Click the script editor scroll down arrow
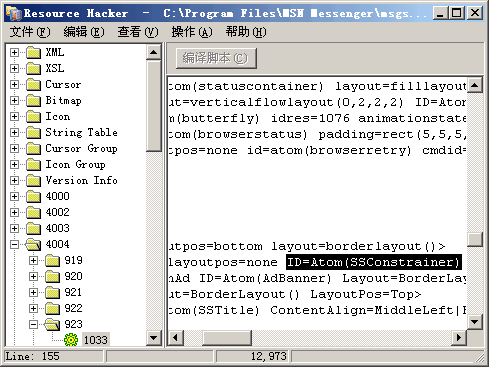This screenshot has height=367, width=489. [475, 322]
